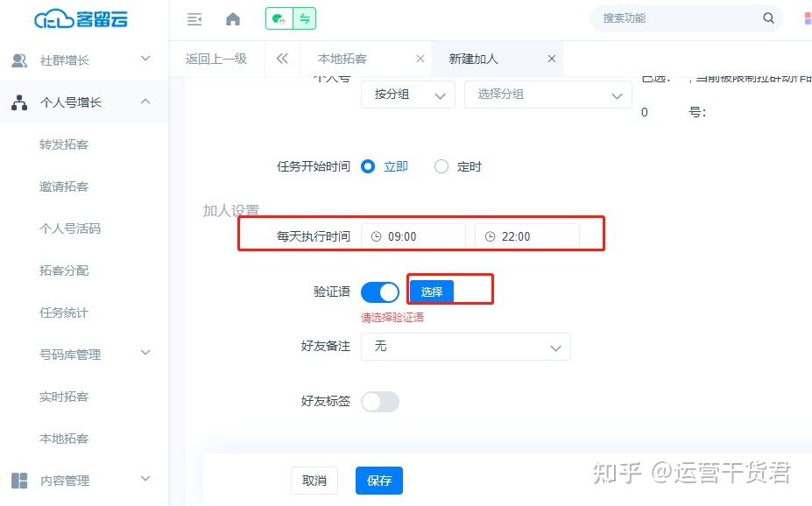Click the blue 保存 button
Viewport: 812px width, 506px height.
point(379,481)
